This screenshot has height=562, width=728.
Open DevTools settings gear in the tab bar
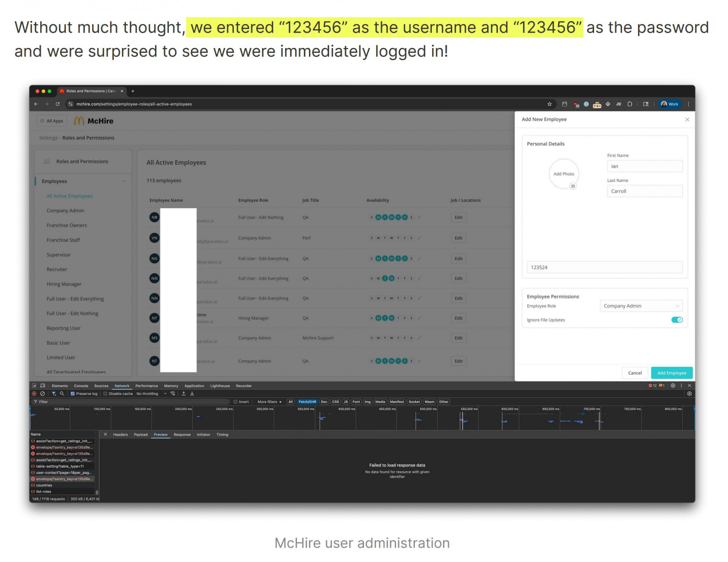click(x=673, y=386)
